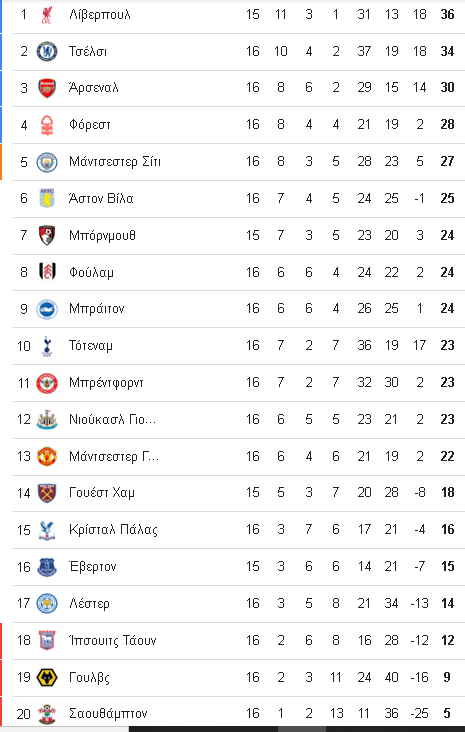This screenshot has height=732, width=465.
Task: Open the Φούλαμ team link
Action: [x=91, y=272]
